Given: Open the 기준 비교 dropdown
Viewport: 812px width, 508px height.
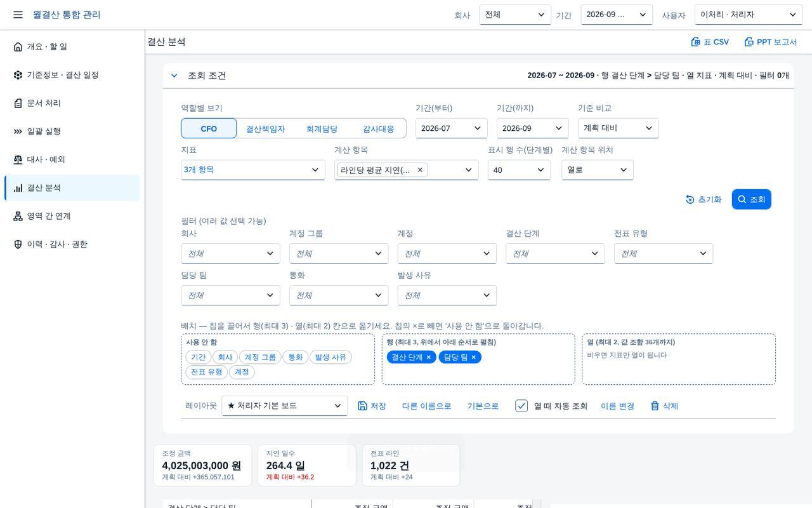Looking at the screenshot, I should (x=619, y=128).
